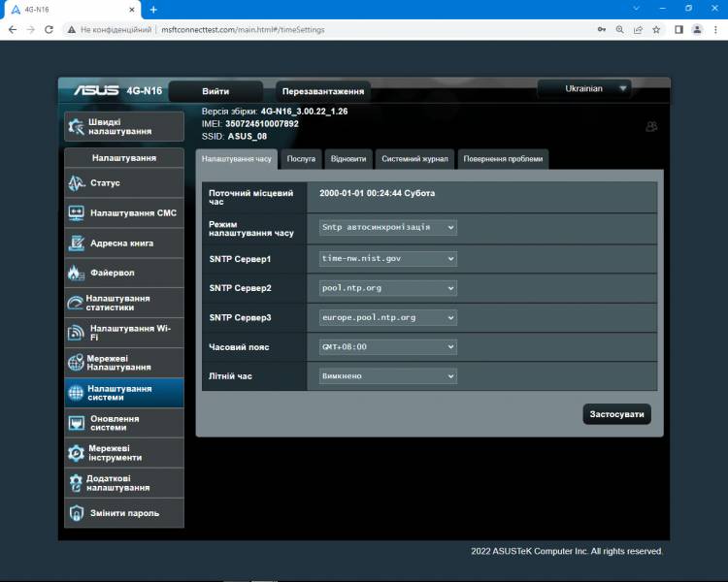Click the Налаштування Wi-Fi signal icon
This screenshot has width=728, height=582.
tap(76, 333)
